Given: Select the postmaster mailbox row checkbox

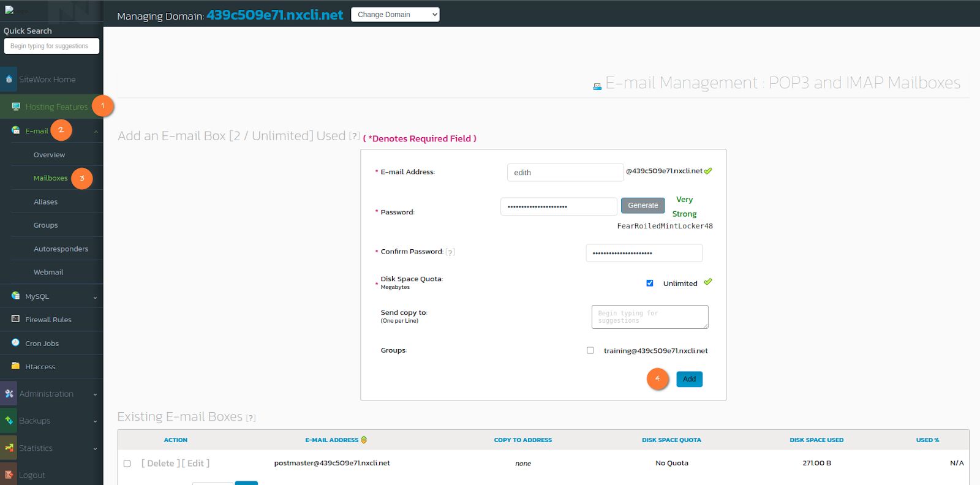Looking at the screenshot, I should [127, 464].
